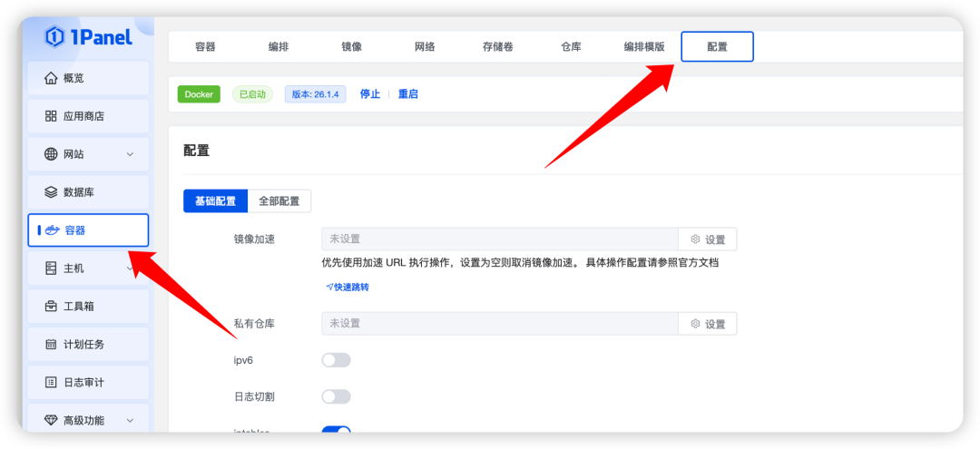Click the 配置 section heading

pos(196,151)
